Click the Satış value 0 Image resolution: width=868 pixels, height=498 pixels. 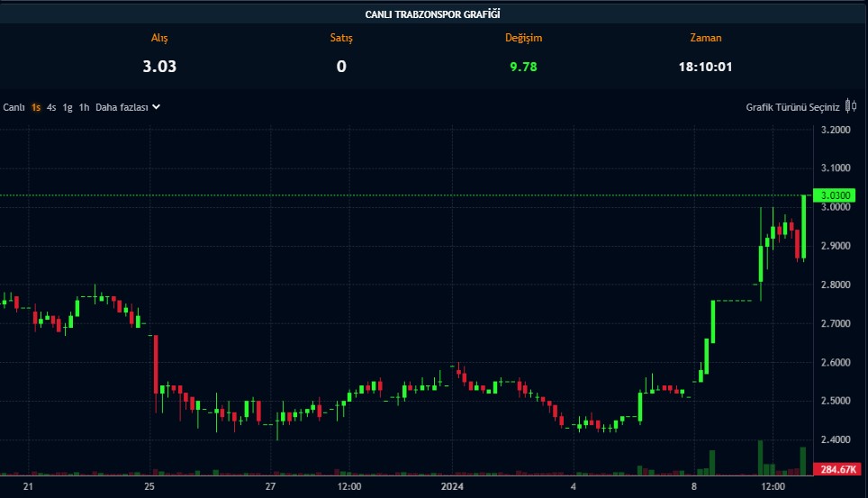(341, 66)
